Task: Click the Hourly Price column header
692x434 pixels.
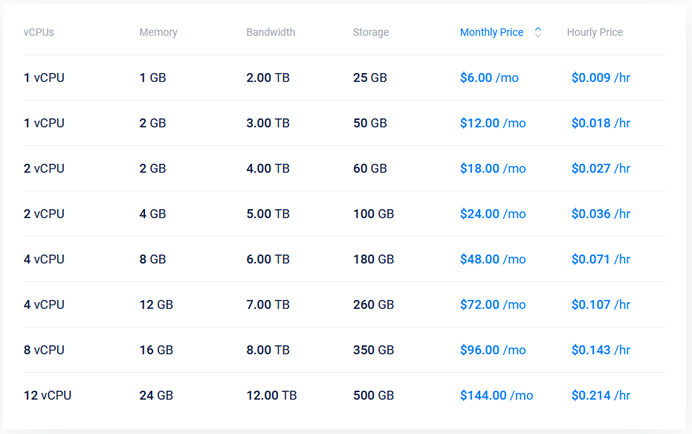Action: click(x=595, y=32)
